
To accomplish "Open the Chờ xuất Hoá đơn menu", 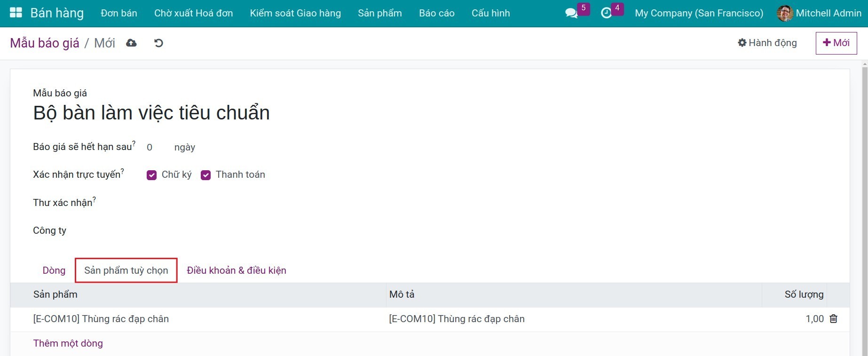I will tap(194, 13).
